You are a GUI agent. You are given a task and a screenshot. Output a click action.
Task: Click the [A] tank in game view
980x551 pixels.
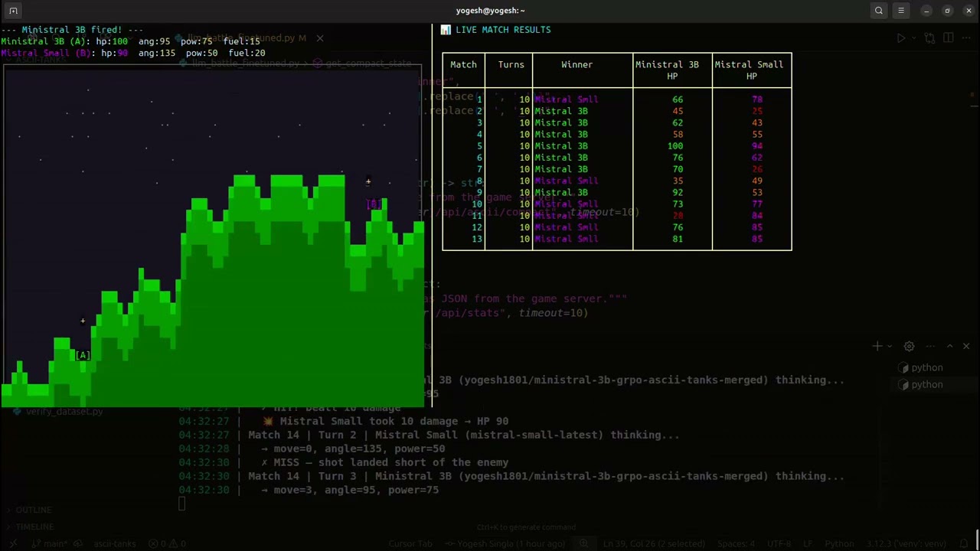[83, 355]
